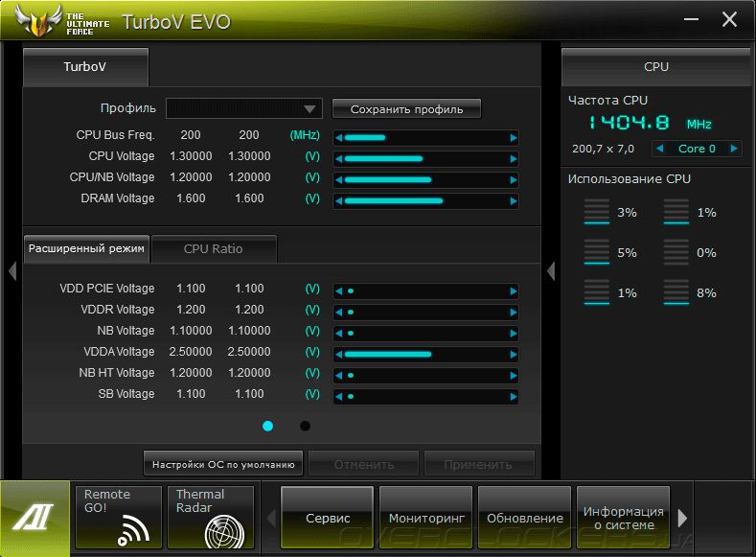
Task: Show next items in bottom menu bar
Action: point(682,518)
